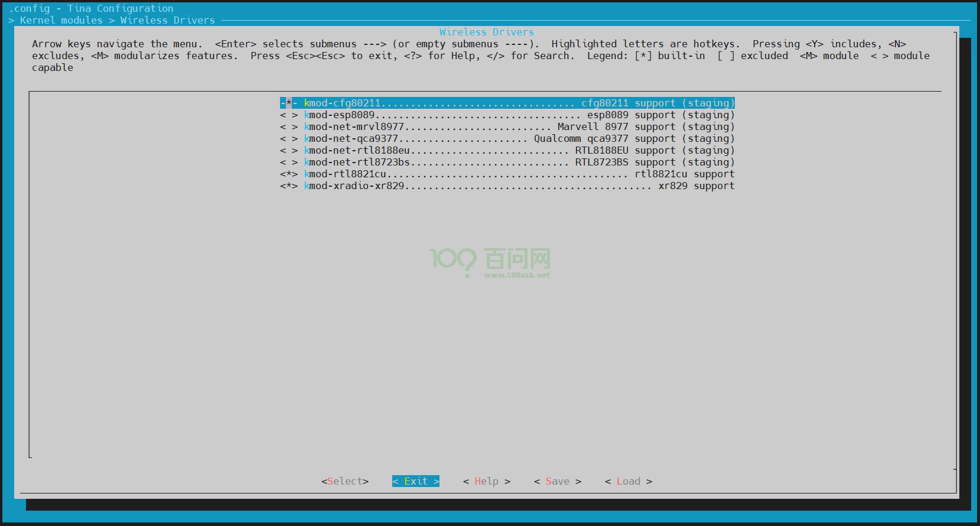The height and width of the screenshot is (526, 980).
Task: Select the highlighted kmod-cfg80211 entry
Action: point(342,103)
